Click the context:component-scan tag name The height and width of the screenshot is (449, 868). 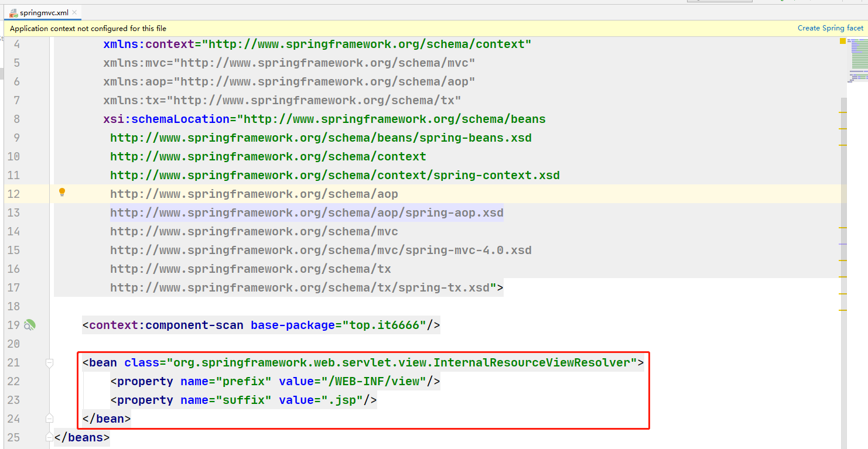click(x=166, y=325)
